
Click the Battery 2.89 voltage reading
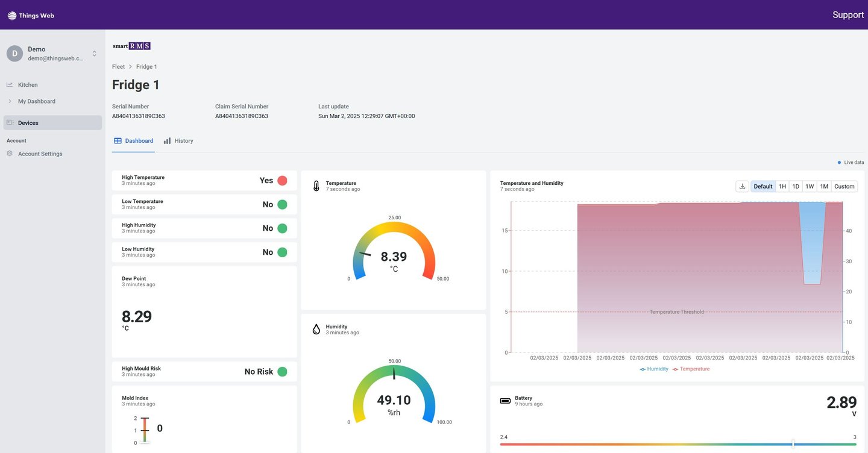coord(841,403)
